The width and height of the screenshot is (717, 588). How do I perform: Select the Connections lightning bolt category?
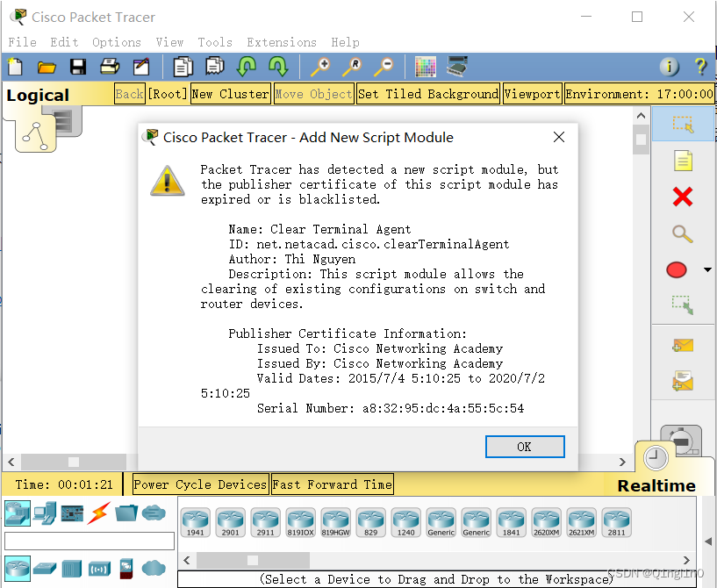99,513
